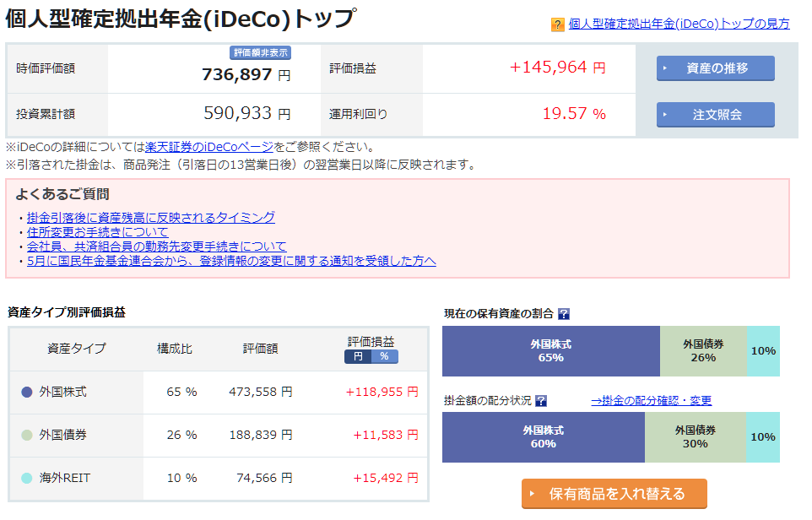Toggle 評価損益 display to percent
812x520 pixels.
pos(384,356)
